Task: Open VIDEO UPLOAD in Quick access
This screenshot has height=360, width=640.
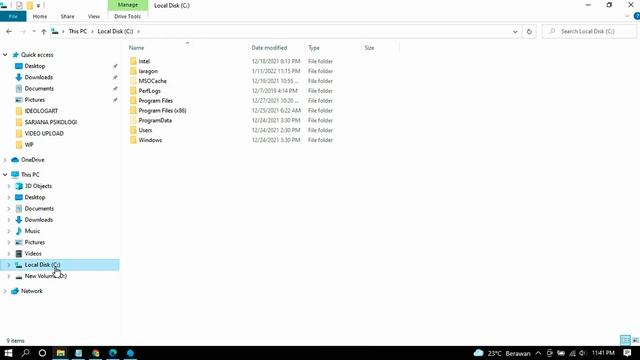Action: coord(44,133)
